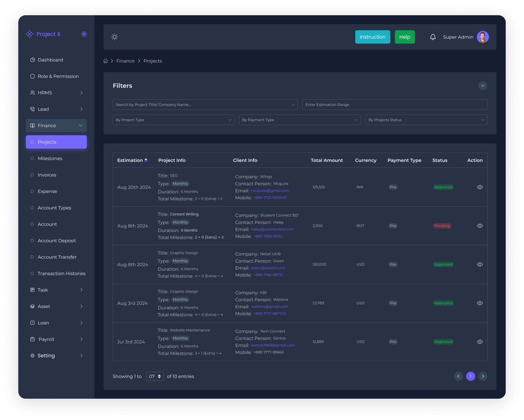Switch theme using the sun icon
The width and height of the screenshot is (524, 420).
pos(115,37)
